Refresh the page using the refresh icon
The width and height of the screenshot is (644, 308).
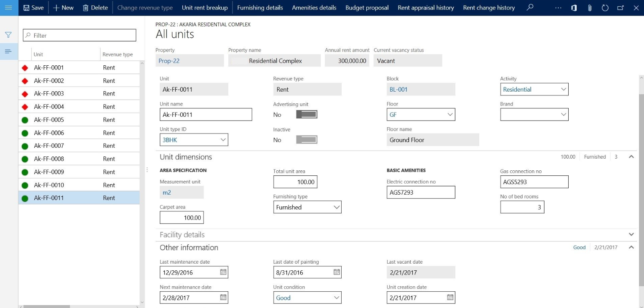pos(605,8)
